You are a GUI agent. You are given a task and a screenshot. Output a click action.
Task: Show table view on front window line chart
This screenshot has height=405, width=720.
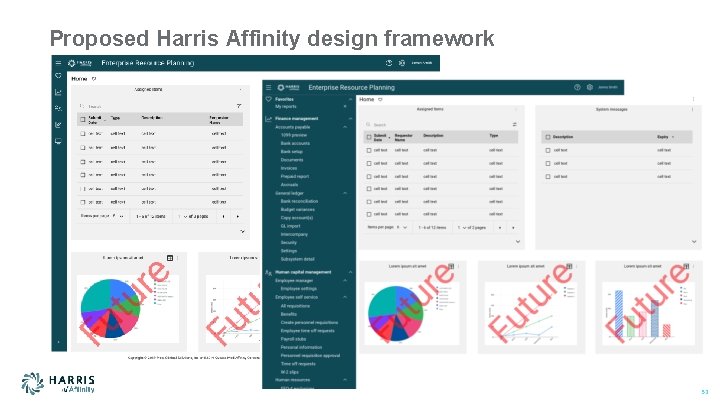coord(569,266)
